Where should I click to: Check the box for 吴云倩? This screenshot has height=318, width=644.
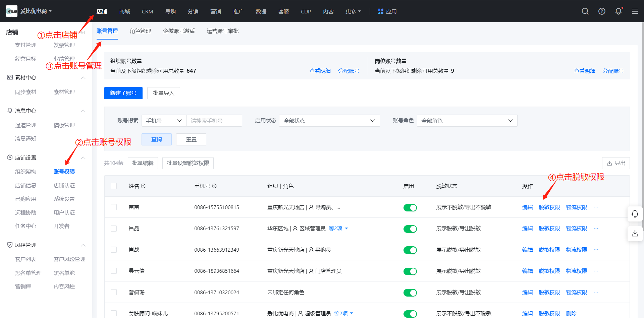[x=114, y=271]
